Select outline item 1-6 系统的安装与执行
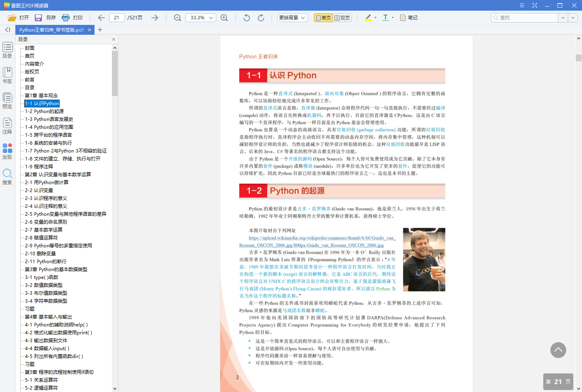Screen dimensions: 582x392 click(48, 143)
